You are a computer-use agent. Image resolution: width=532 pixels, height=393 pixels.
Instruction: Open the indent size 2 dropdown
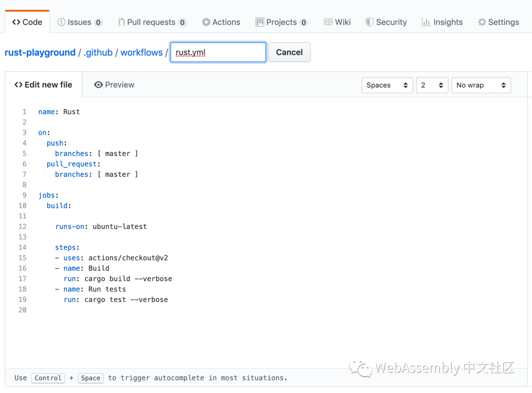coord(432,85)
